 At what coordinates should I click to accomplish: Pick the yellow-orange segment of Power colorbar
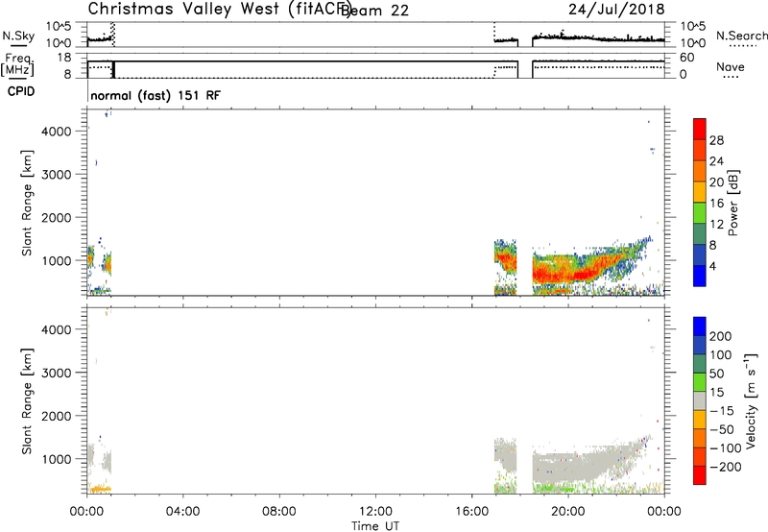pos(700,192)
